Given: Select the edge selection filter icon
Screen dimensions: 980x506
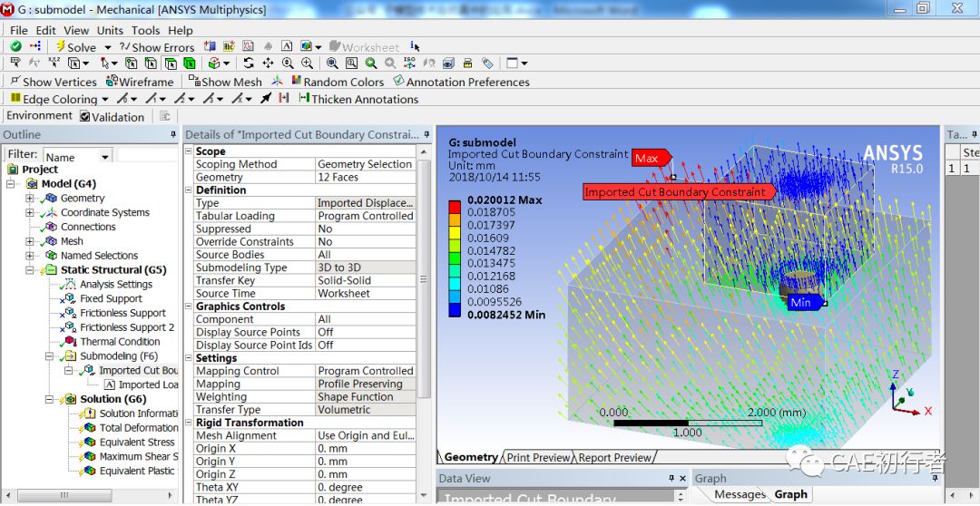Looking at the screenshot, I should tap(151, 63).
